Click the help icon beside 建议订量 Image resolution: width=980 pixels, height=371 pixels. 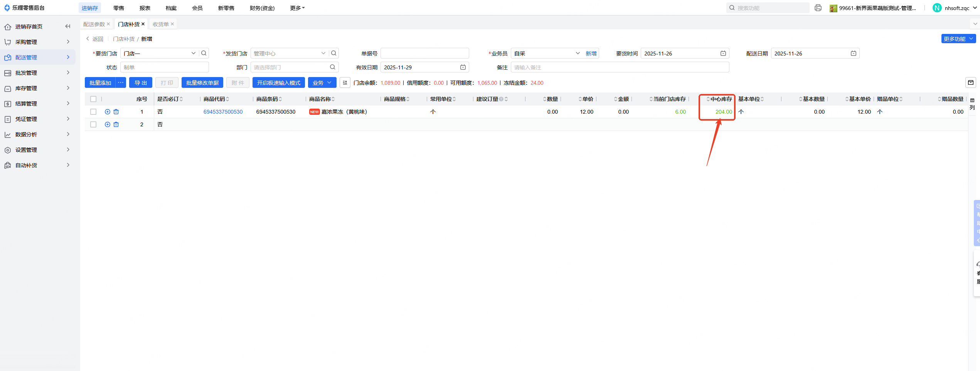point(501,99)
